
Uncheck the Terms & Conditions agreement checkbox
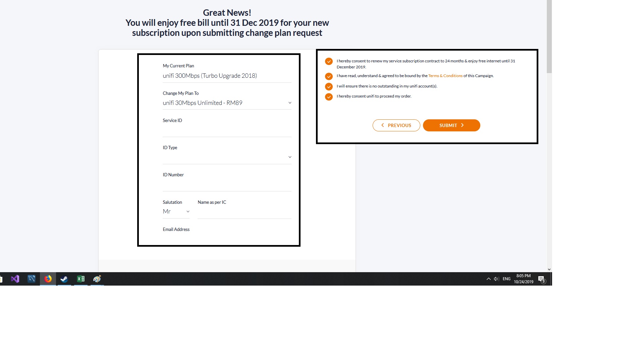tap(329, 76)
